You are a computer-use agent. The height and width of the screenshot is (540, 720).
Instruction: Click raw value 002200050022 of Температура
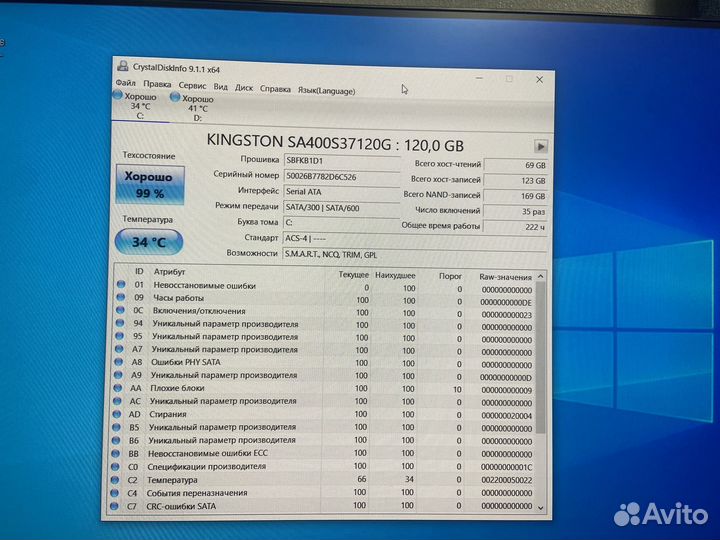click(x=506, y=480)
